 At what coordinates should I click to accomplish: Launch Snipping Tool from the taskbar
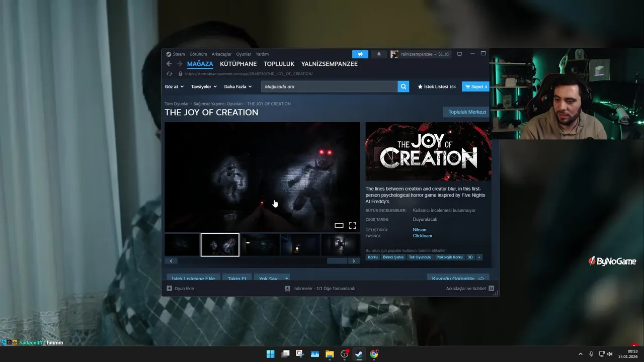point(300,354)
